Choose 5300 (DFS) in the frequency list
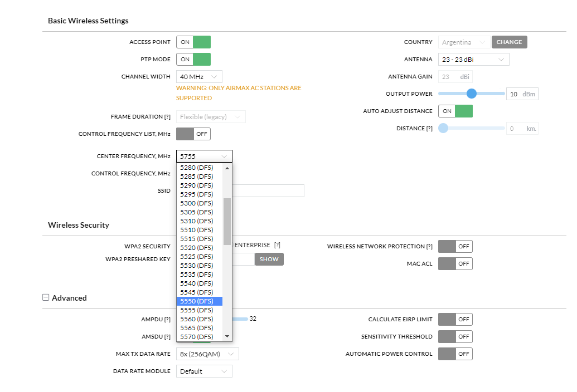The image size is (577, 392). pyautogui.click(x=199, y=203)
